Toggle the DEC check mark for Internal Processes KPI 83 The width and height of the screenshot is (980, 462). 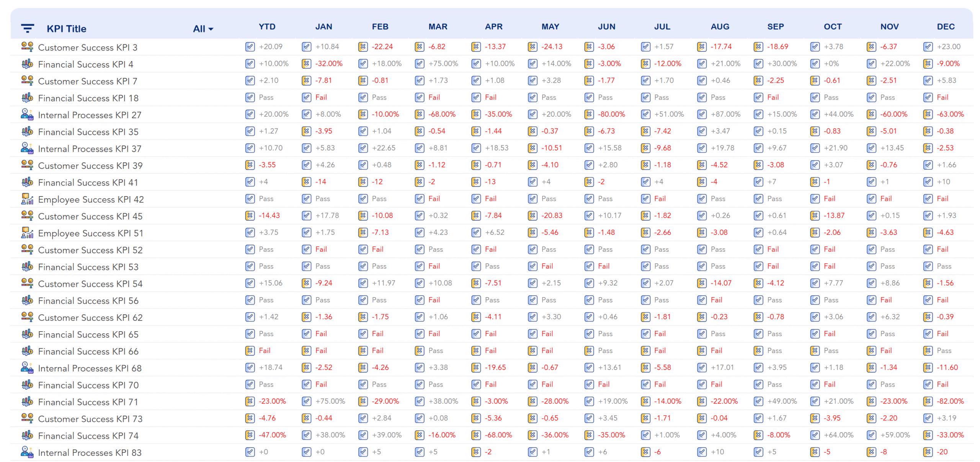coord(928,452)
